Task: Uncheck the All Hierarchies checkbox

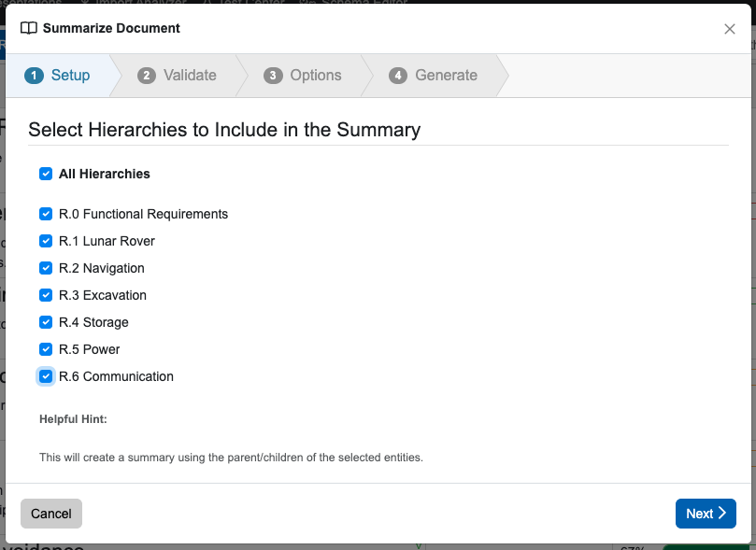Action: pyautogui.click(x=46, y=174)
